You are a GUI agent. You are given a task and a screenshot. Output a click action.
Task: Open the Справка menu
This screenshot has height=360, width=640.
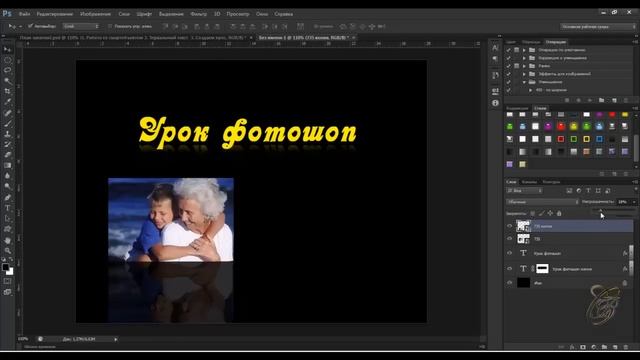[x=284, y=14]
